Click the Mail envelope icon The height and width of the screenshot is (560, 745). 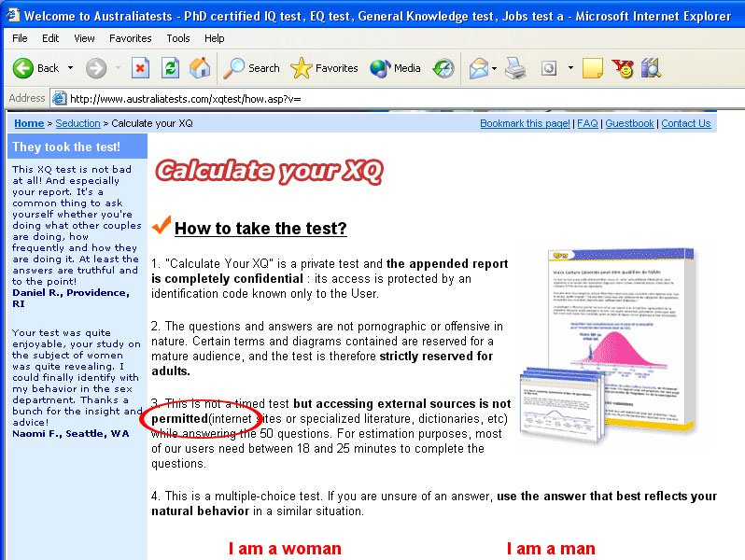(x=478, y=68)
